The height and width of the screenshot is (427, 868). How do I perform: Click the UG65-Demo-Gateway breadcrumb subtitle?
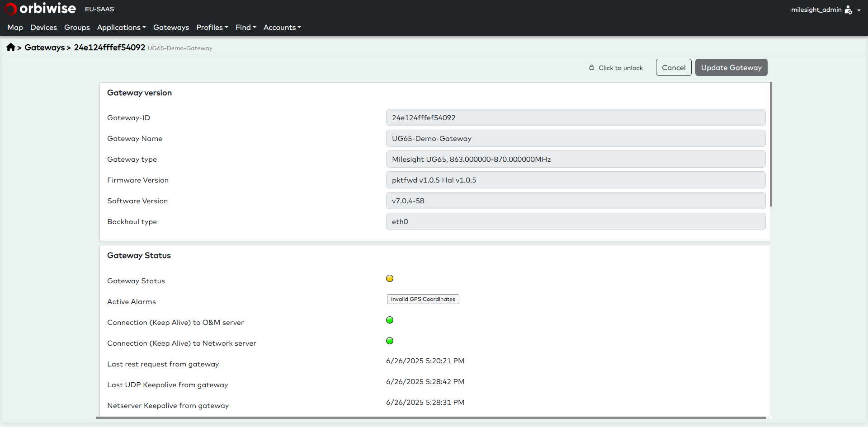pyautogui.click(x=180, y=48)
